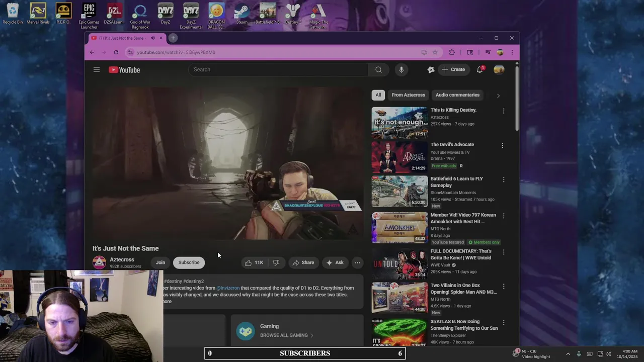
Task: Dislike the video with thumbs down
Action: [276, 262]
